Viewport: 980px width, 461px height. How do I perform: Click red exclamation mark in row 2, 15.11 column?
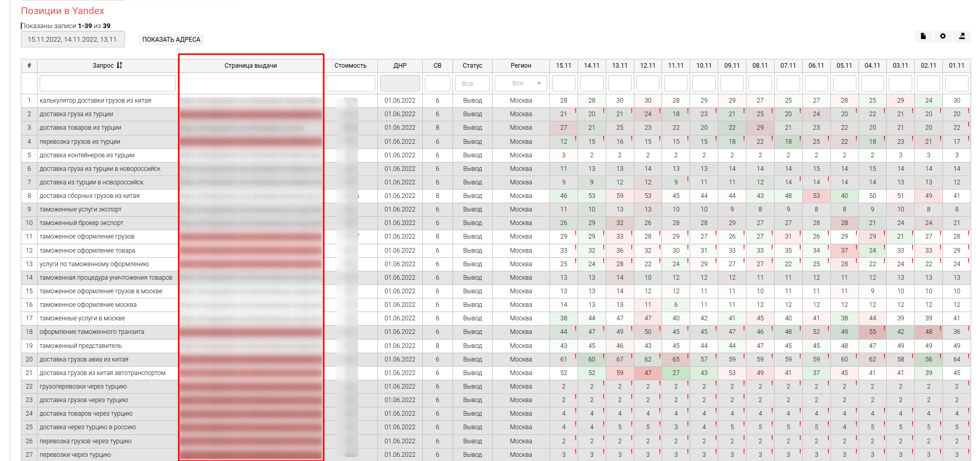[x=575, y=111]
